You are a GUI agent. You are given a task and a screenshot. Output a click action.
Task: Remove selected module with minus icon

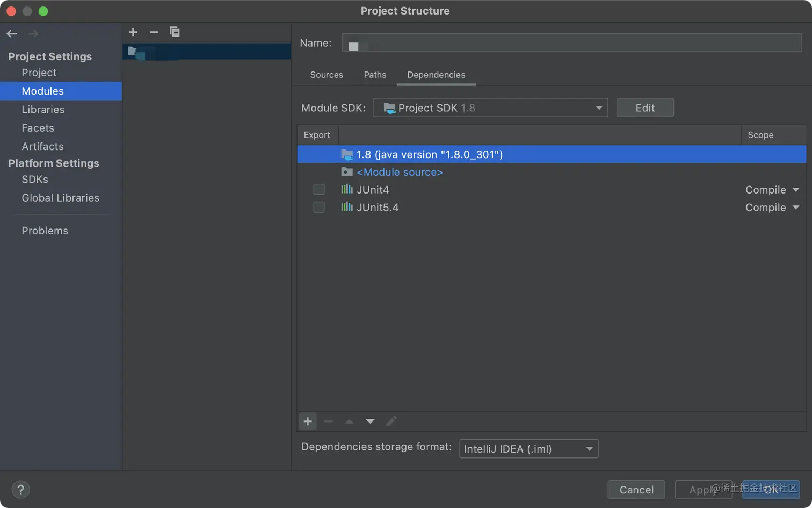[x=154, y=32]
